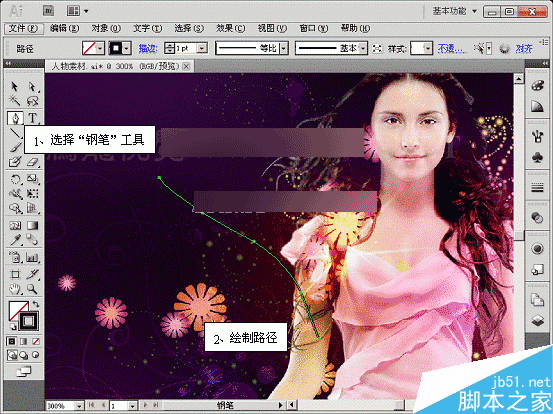Change the screen mode button
Image resolution: width=553 pixels, height=414 pixels.
[24, 371]
